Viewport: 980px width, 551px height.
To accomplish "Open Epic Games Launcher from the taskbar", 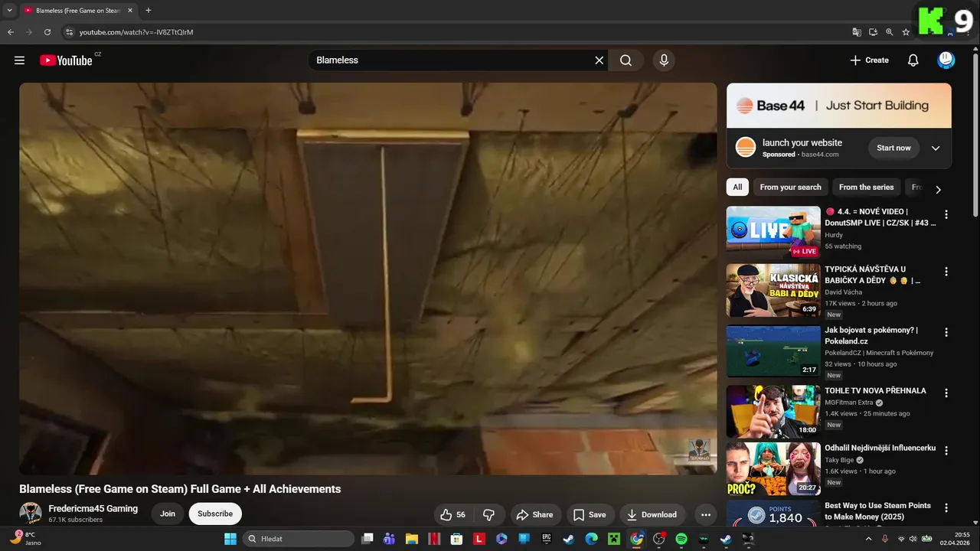I will tap(547, 539).
